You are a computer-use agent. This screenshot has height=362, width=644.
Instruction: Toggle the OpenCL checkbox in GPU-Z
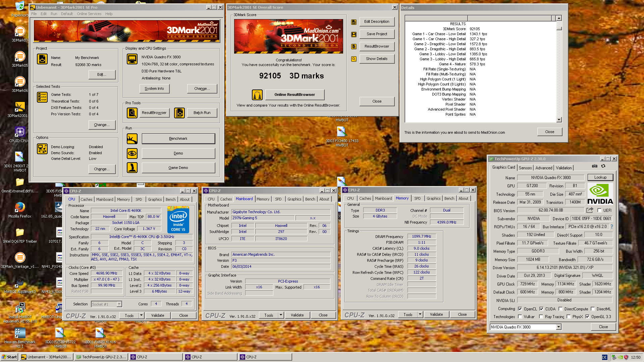click(520, 309)
